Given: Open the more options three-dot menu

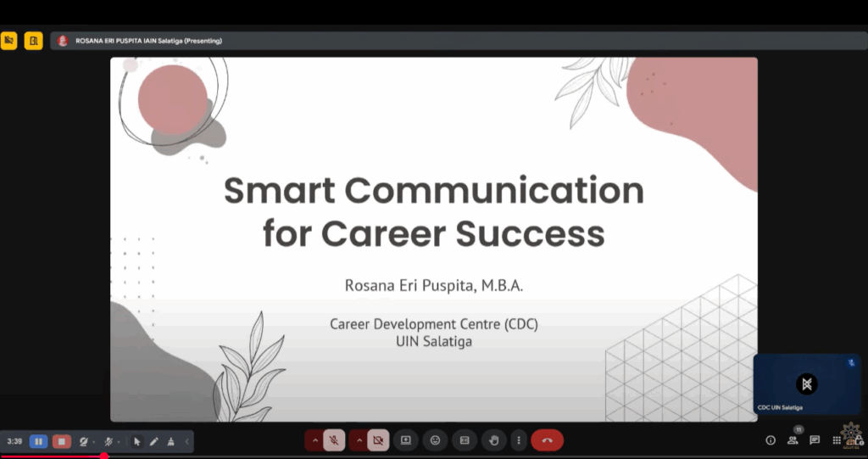Looking at the screenshot, I should [518, 440].
